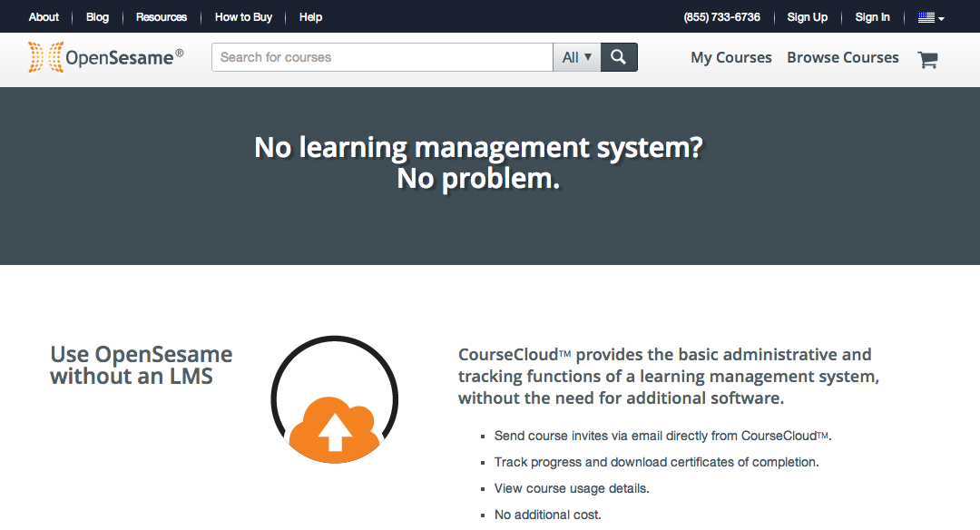
Task: Open the About menu item
Action: [x=44, y=17]
